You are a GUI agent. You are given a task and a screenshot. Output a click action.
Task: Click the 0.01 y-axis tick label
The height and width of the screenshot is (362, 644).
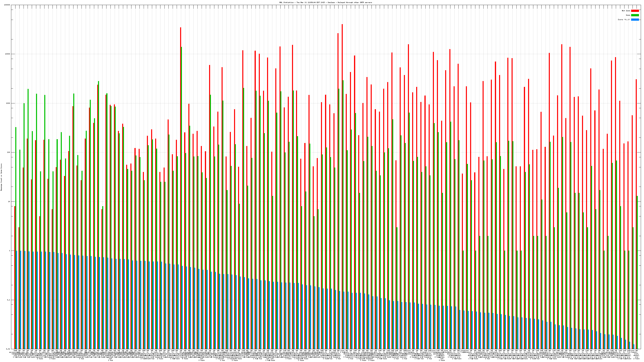(x=8, y=349)
